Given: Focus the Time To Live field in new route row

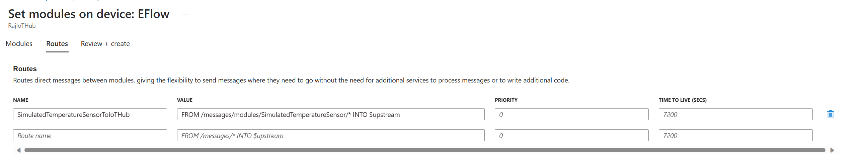Looking at the screenshot, I should coord(735,135).
